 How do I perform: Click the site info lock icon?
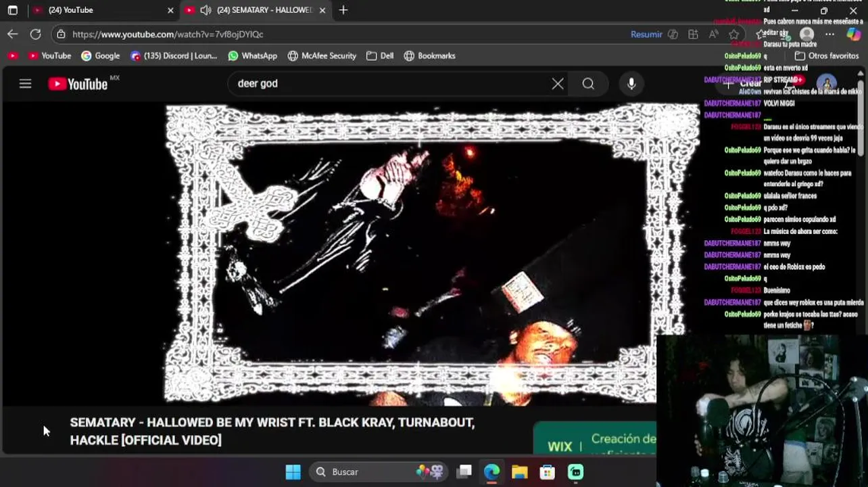(x=62, y=34)
